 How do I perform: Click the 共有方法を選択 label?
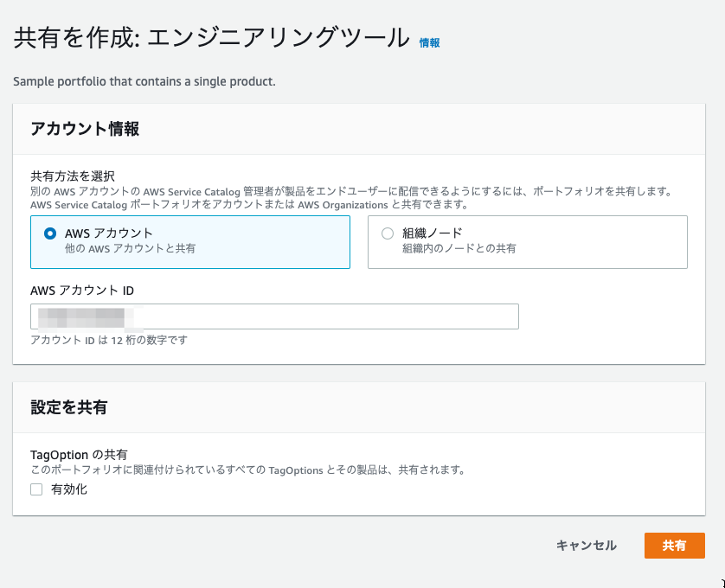[x=73, y=176]
